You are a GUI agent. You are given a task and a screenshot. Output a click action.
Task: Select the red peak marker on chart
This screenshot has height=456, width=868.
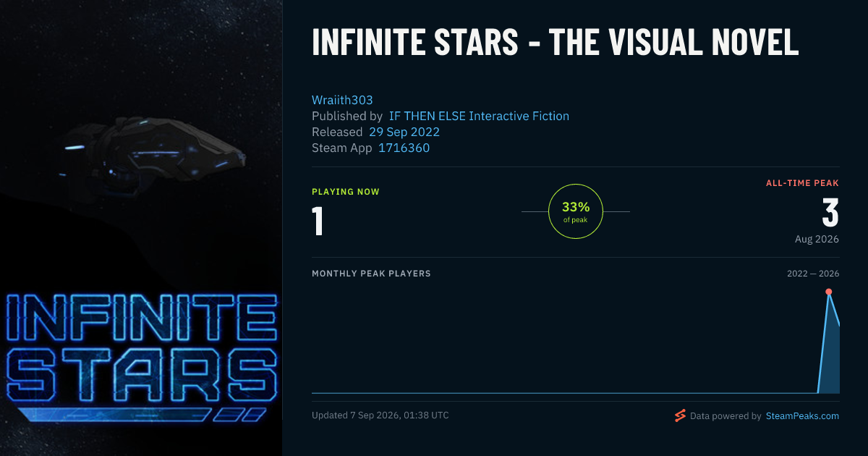pyautogui.click(x=828, y=292)
